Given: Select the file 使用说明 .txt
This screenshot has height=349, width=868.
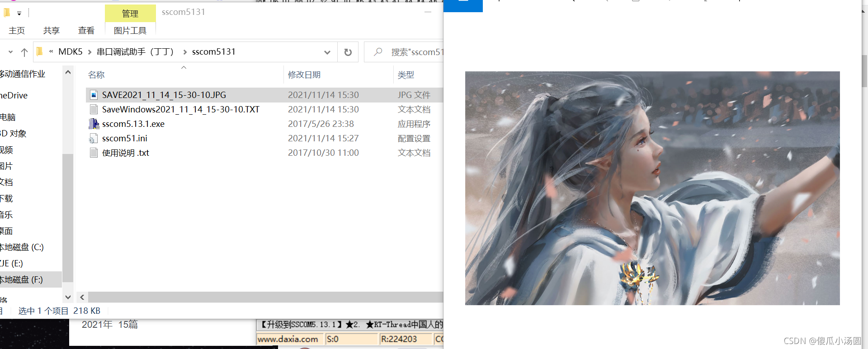Looking at the screenshot, I should 126,153.
